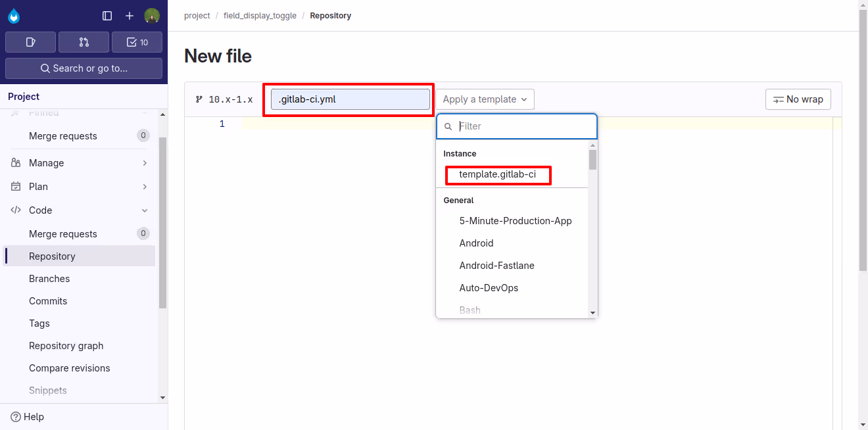This screenshot has height=430, width=868.
Task: Select template.gitlab-ci template
Action: pos(498,175)
